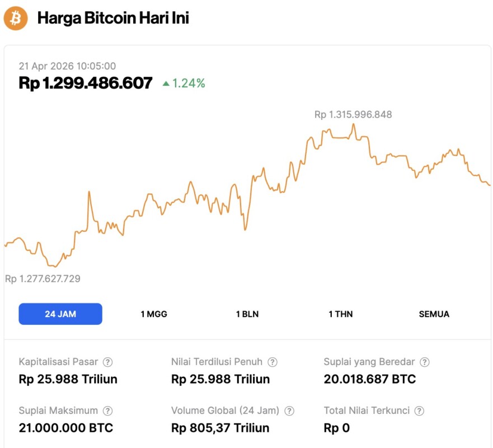
Task: Click the chart low label Rp 1.277.627.729
Action: 43,279
